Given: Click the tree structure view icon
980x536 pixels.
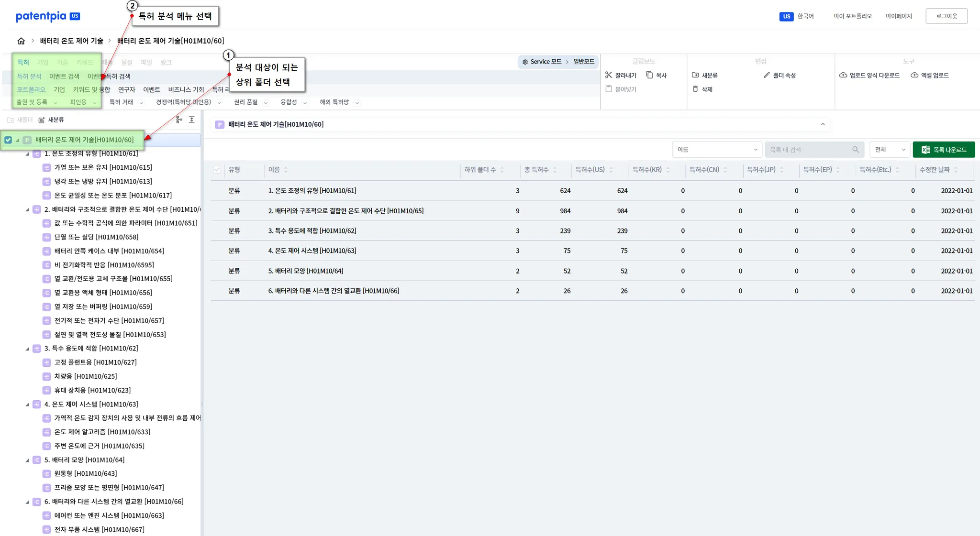Looking at the screenshot, I should [179, 120].
